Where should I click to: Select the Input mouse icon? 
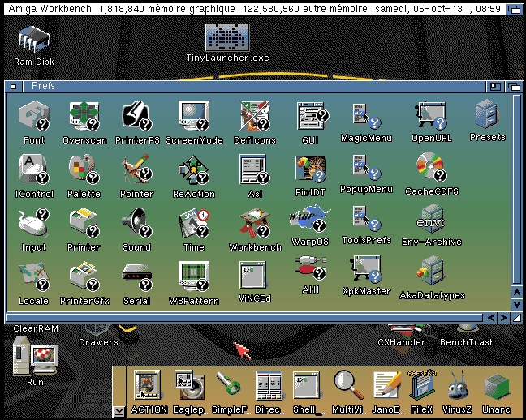(34, 223)
